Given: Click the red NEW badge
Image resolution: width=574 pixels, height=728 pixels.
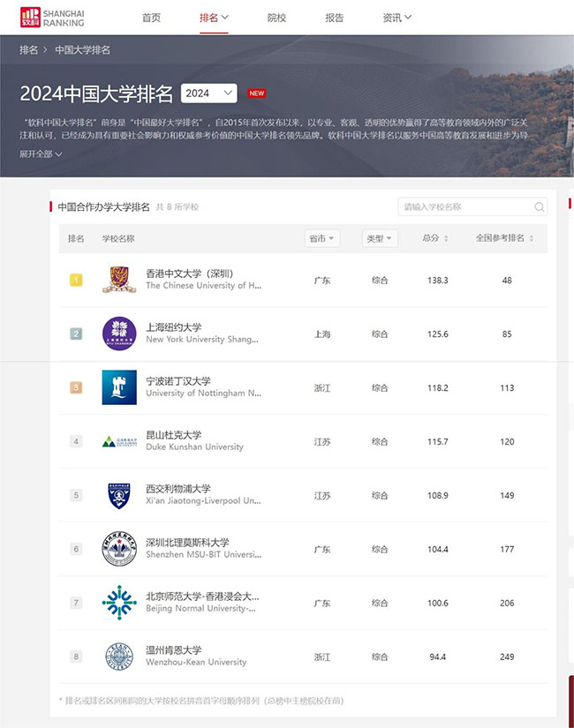Looking at the screenshot, I should coord(256,94).
